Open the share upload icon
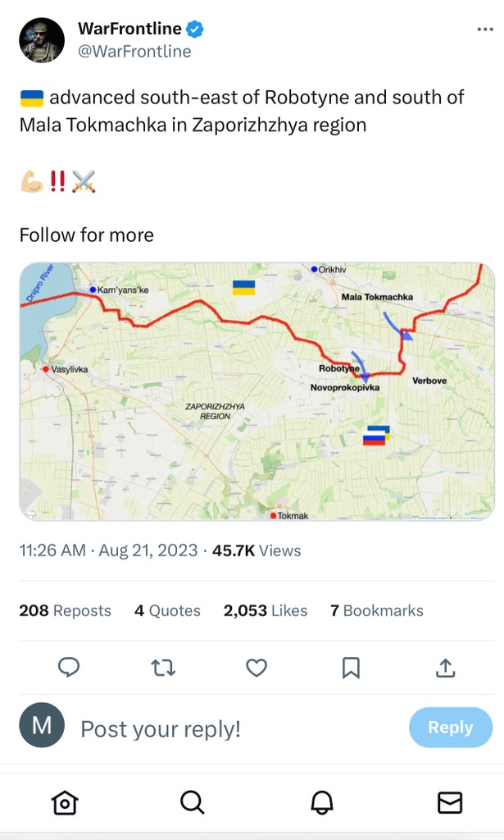This screenshot has width=504, height=840. point(445,668)
